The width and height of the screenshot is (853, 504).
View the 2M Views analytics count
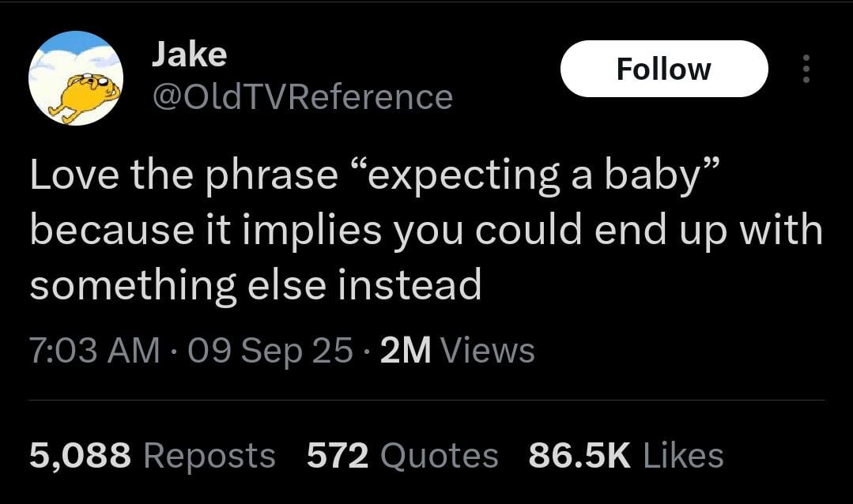point(458,350)
